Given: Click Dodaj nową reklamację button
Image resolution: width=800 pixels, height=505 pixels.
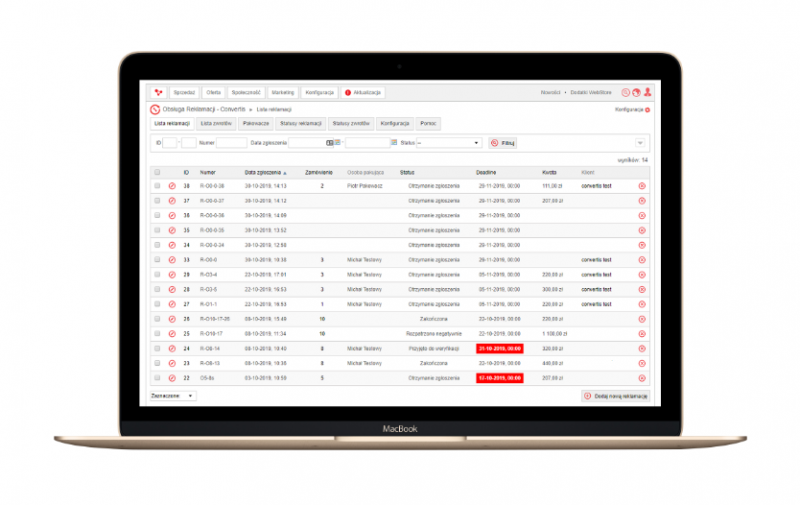Looking at the screenshot, I should click(x=615, y=396).
